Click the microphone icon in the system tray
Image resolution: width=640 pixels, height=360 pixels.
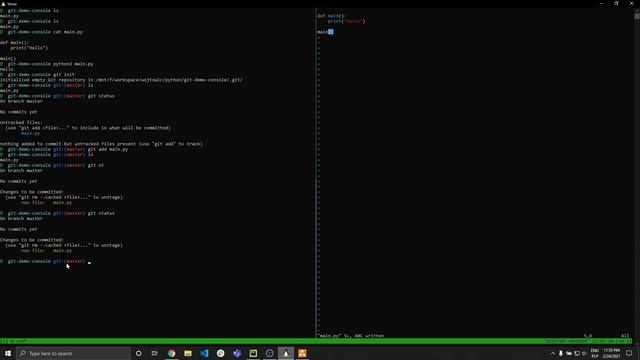coord(561,353)
